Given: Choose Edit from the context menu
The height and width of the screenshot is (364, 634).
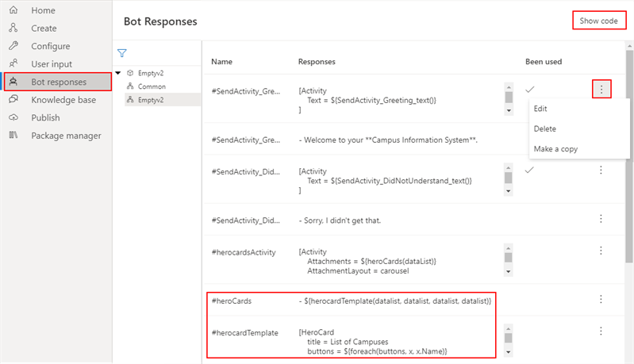Looking at the screenshot, I should [540, 109].
